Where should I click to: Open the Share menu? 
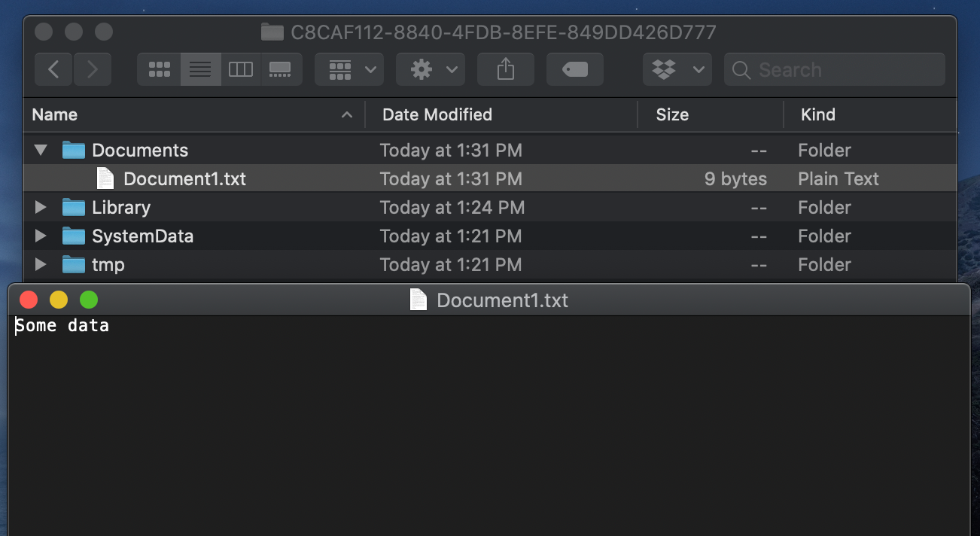tap(505, 69)
